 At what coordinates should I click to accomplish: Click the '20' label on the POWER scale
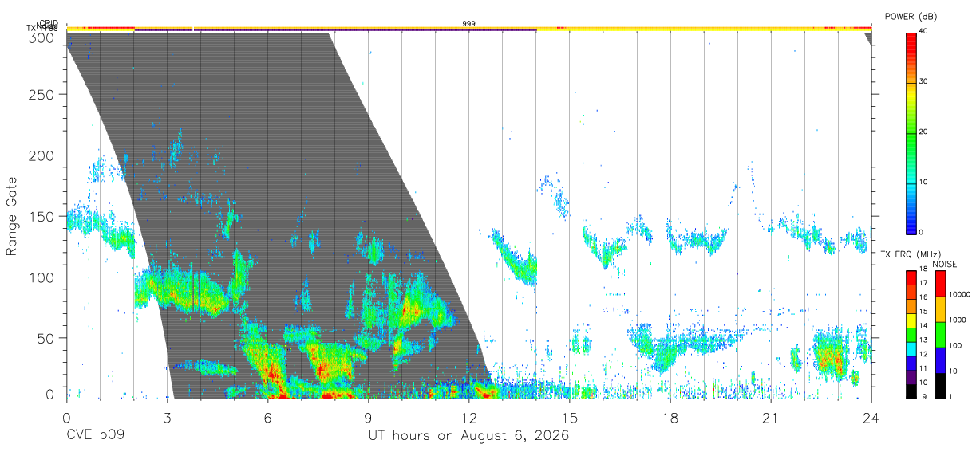924,132
